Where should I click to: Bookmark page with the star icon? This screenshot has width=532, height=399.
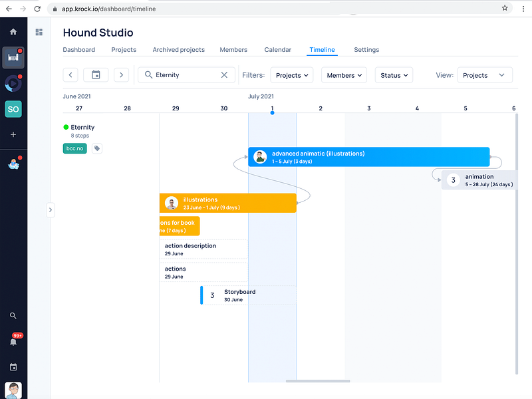505,8
